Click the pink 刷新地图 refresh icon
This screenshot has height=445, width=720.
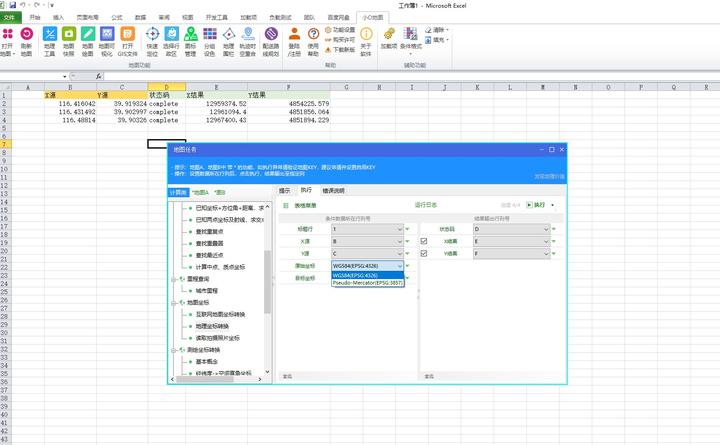(x=27, y=34)
